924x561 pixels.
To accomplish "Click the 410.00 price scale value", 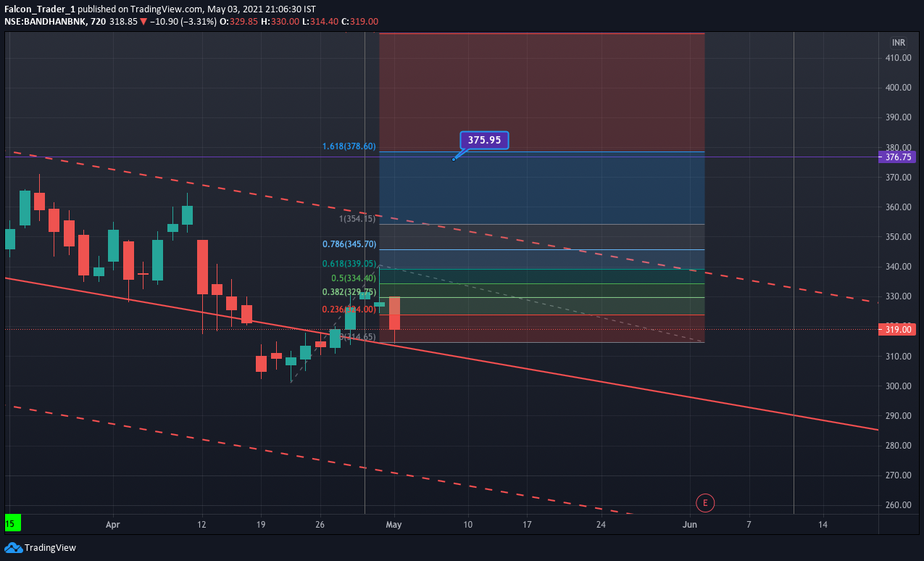I will (x=899, y=58).
